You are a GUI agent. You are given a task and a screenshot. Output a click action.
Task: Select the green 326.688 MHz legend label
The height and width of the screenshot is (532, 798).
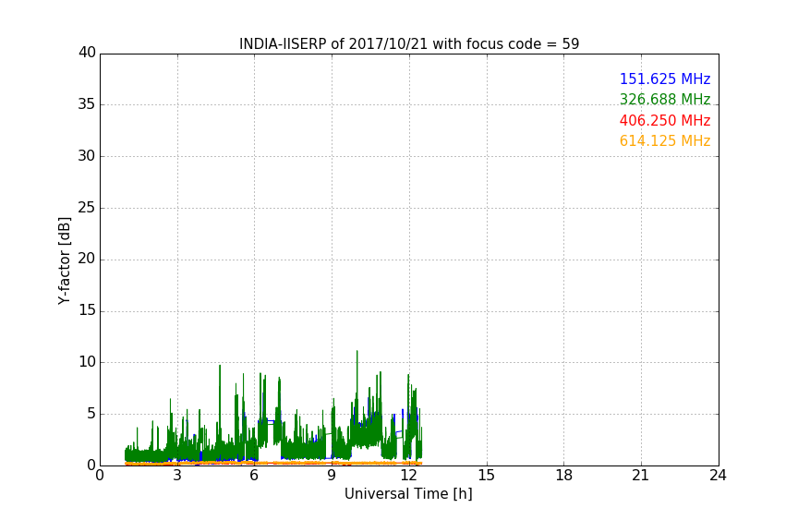(665, 99)
